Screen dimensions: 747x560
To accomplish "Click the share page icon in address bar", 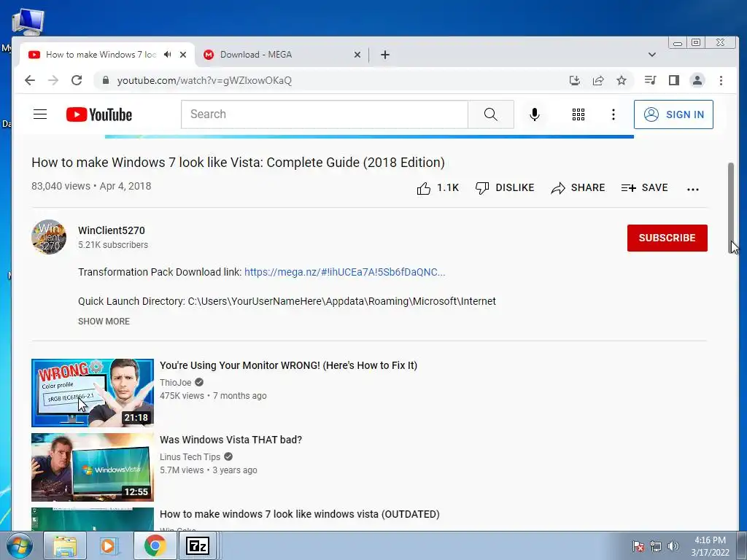I will click(x=598, y=80).
